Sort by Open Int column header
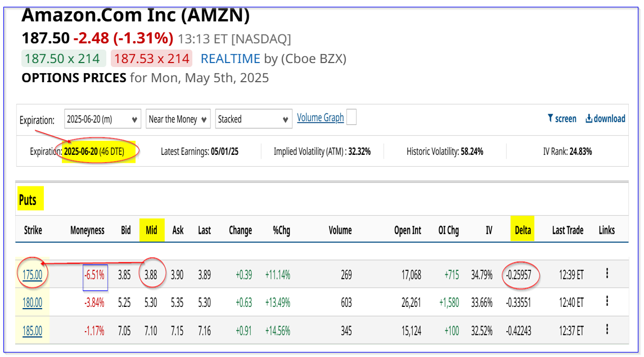The image size is (644, 357). tap(408, 230)
